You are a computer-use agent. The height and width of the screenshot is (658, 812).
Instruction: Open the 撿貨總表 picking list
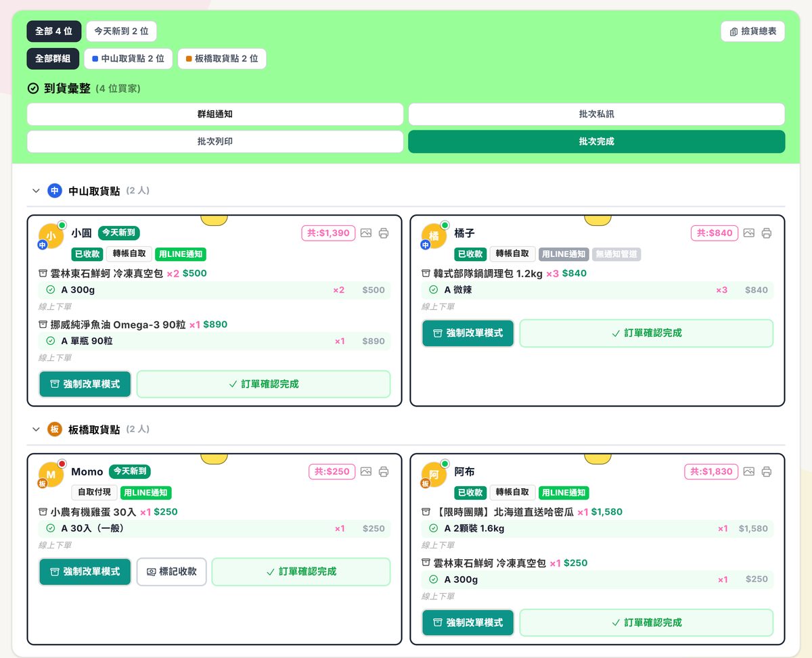point(753,31)
